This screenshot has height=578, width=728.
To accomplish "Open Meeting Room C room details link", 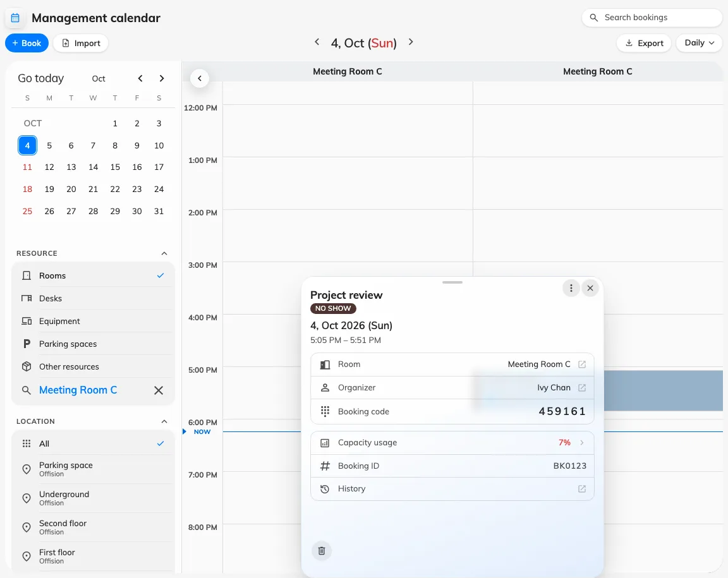I will [582, 364].
